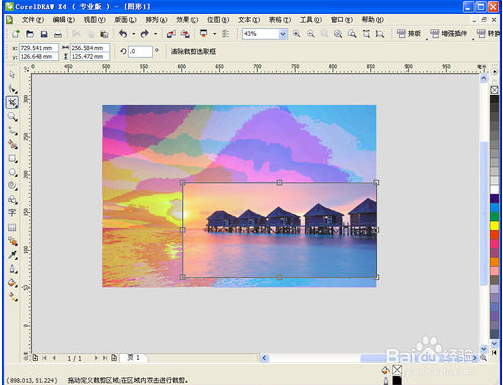Select the Text tool (字)

12,213
